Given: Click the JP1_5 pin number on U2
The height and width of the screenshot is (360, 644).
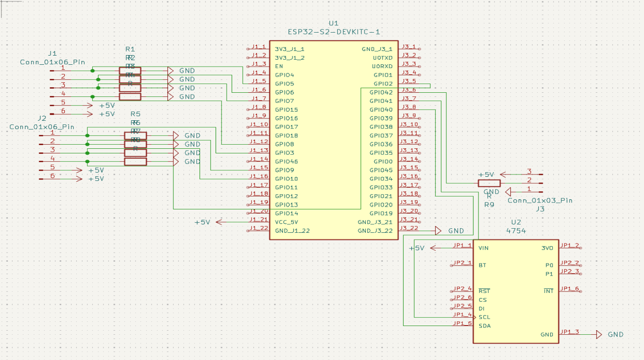Looking at the screenshot, I should click(462, 324).
